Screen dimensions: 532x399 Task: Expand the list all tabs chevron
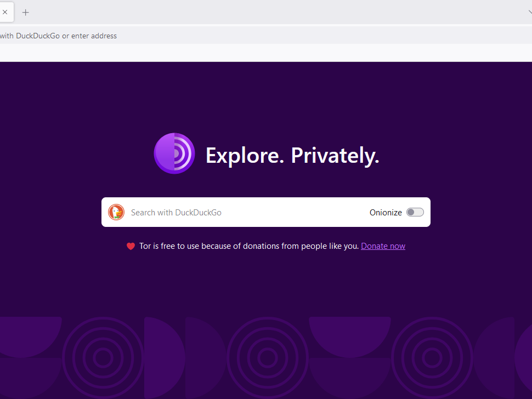click(x=530, y=12)
